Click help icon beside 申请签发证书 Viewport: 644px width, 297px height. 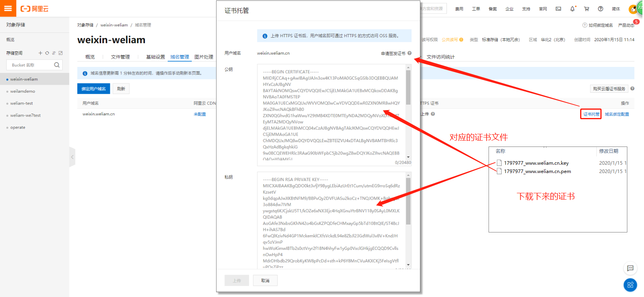click(x=410, y=53)
